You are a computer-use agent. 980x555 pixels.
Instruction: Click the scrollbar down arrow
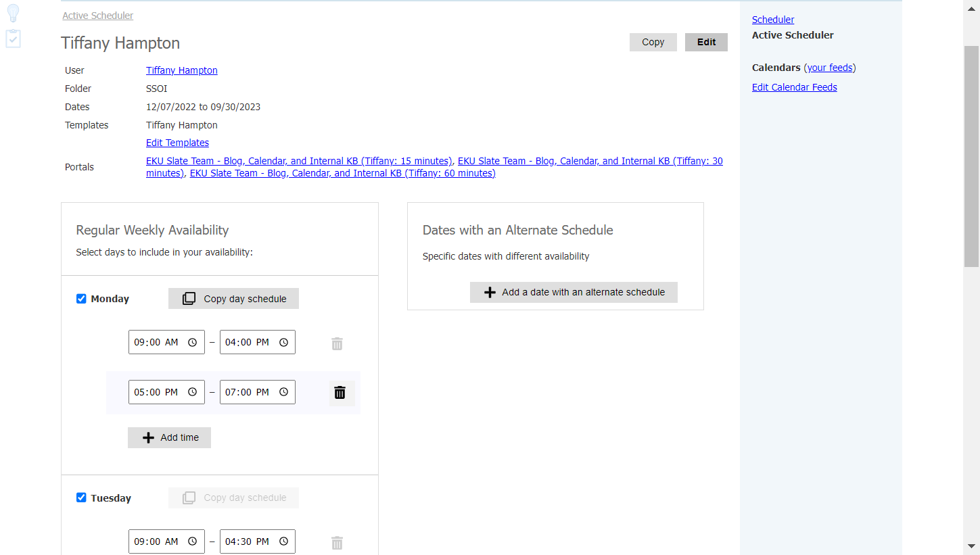click(971, 546)
